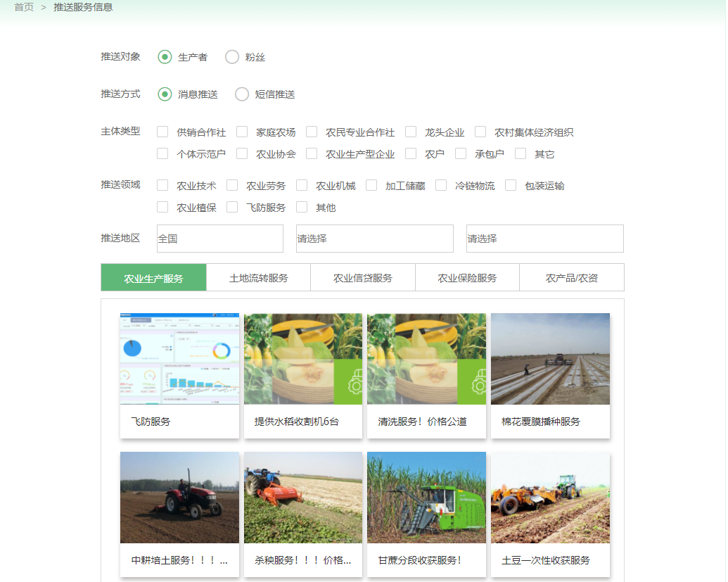Open the 棉花覆膜播种服务 field image
The width and height of the screenshot is (728, 582).
tap(550, 358)
